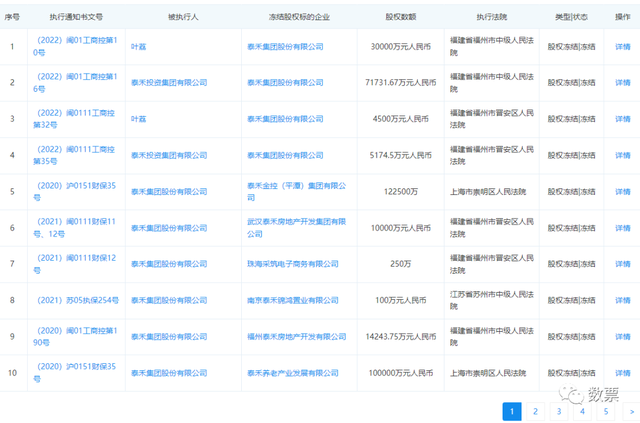This screenshot has height=423, width=640.
Task: Jump to page 3 in pagination
Action: [559, 410]
